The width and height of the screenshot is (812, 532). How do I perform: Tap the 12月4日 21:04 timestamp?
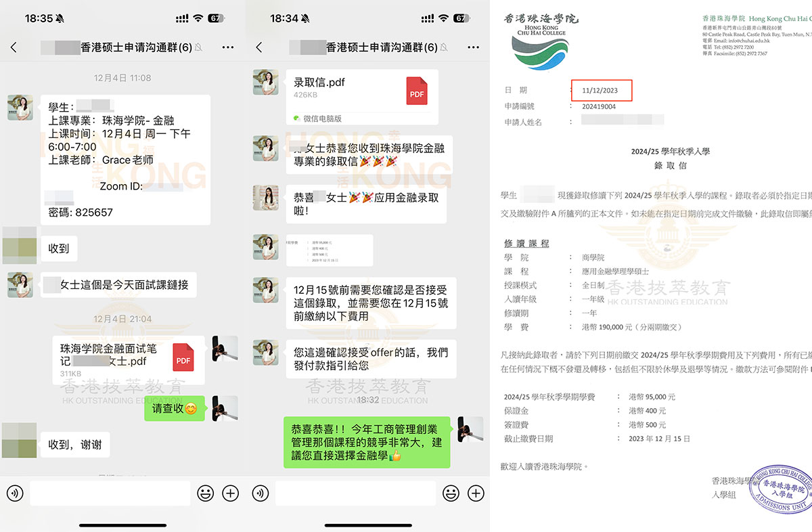pyautogui.click(x=122, y=319)
